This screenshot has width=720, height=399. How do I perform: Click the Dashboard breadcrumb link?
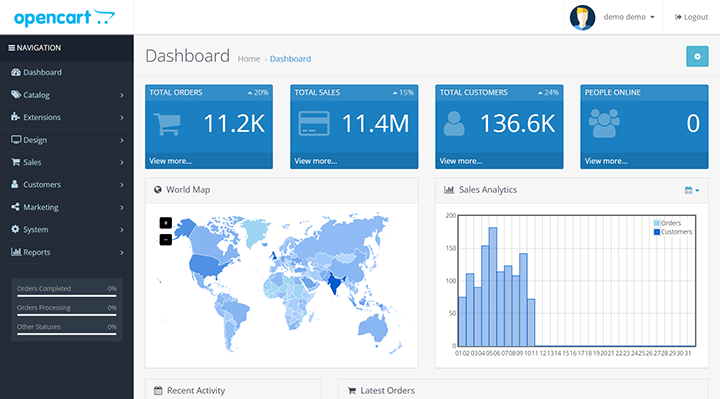290,59
